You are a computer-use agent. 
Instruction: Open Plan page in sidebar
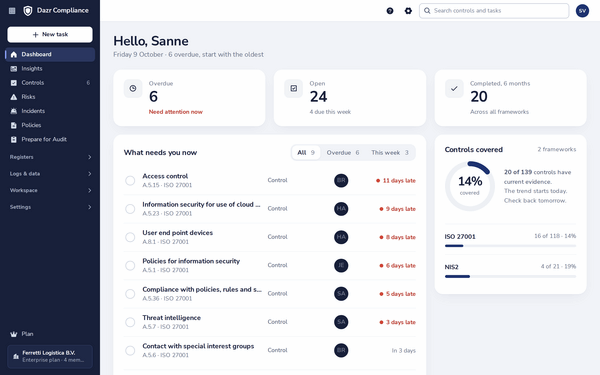click(x=51, y=334)
